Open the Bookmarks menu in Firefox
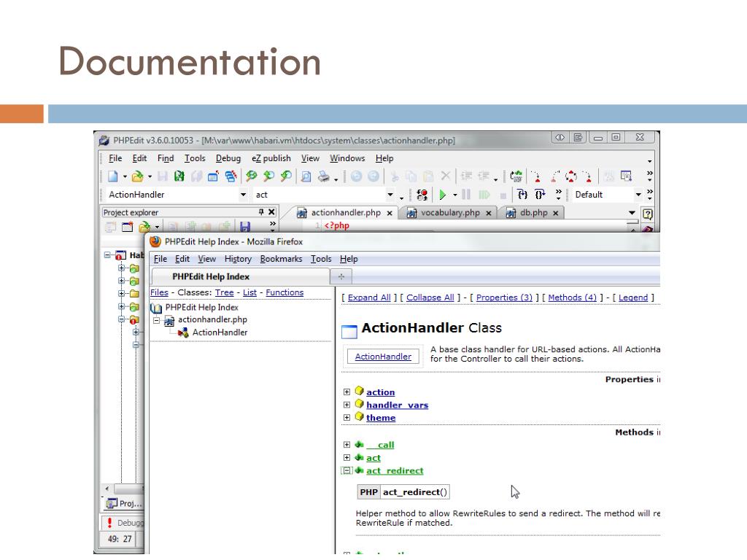The width and height of the screenshot is (747, 560). 281,259
